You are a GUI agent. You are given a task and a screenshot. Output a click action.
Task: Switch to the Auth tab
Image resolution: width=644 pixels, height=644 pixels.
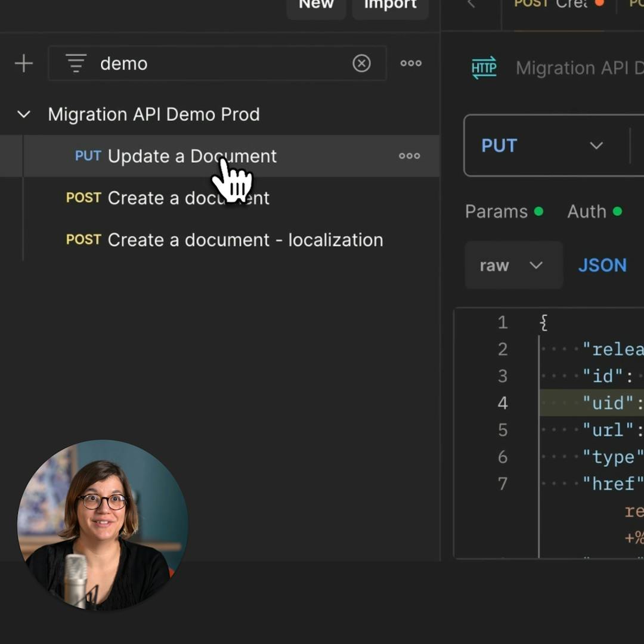click(588, 212)
